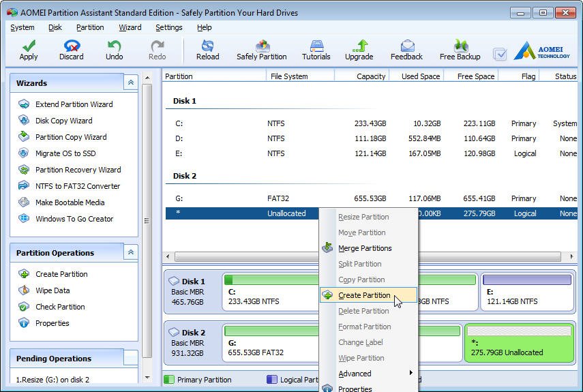Choose Create Partition in the context menu
The height and width of the screenshot is (392, 583).
pos(368,295)
